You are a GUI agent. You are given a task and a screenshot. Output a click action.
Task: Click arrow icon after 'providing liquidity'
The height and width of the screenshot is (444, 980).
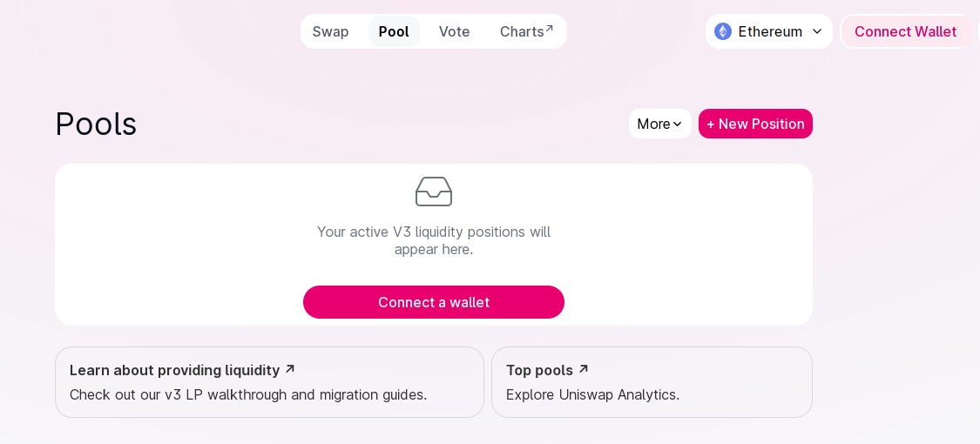(290, 369)
